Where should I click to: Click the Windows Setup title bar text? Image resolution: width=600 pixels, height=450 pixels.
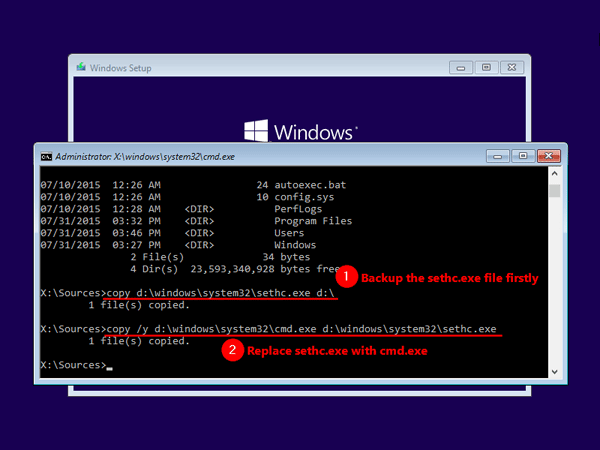pyautogui.click(x=121, y=68)
